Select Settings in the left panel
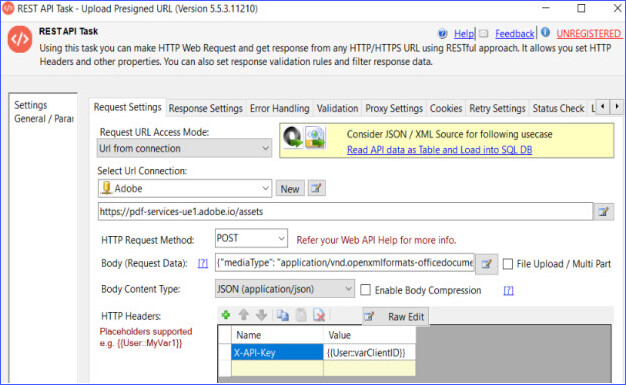626x385 pixels. tap(31, 105)
